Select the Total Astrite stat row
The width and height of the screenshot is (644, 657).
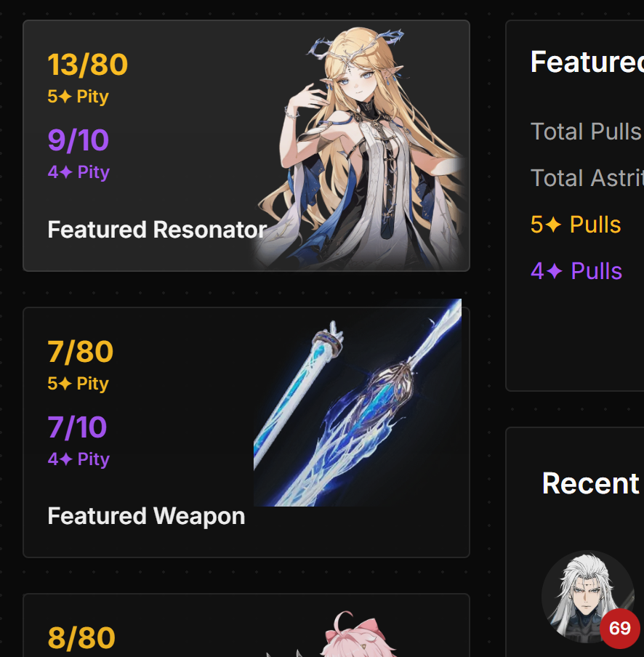587,178
